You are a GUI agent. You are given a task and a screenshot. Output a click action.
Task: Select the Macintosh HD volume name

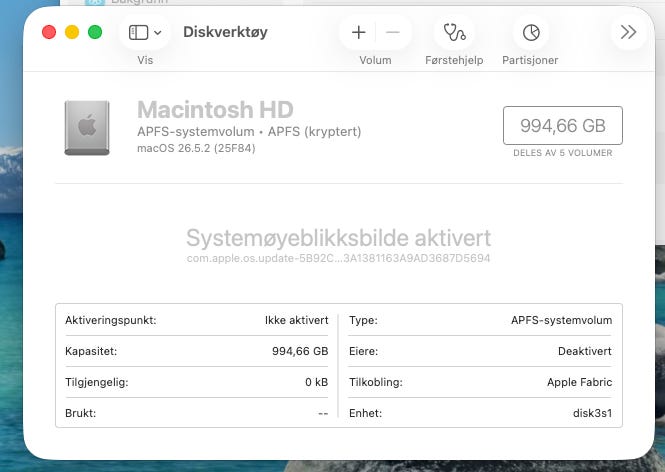(215, 110)
